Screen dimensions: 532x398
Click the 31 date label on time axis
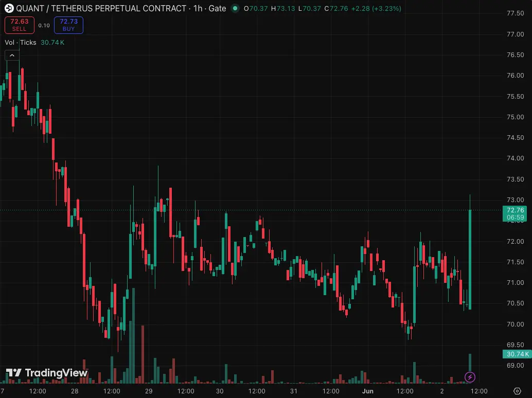(294, 391)
